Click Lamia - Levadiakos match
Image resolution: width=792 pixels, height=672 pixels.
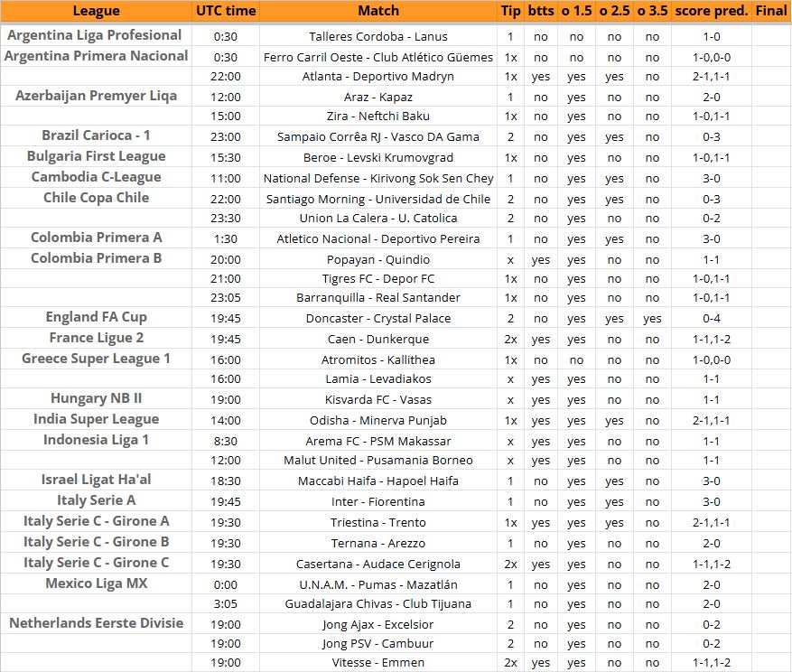click(x=378, y=379)
